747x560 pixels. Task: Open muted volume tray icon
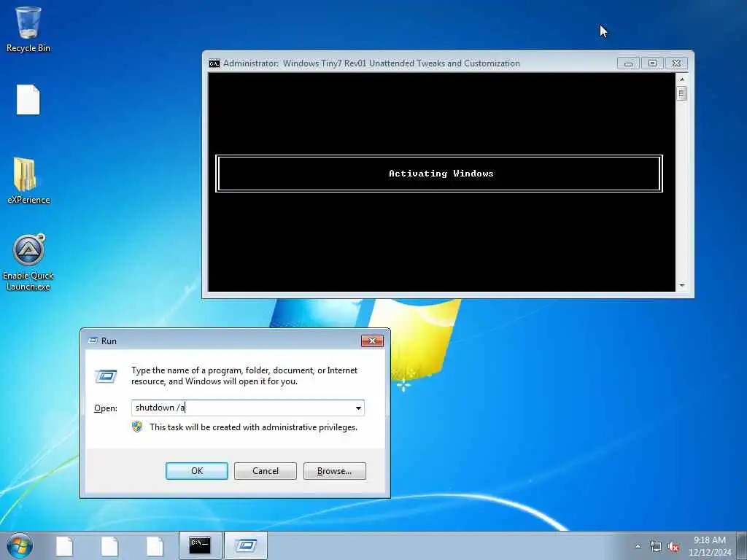[x=673, y=547]
